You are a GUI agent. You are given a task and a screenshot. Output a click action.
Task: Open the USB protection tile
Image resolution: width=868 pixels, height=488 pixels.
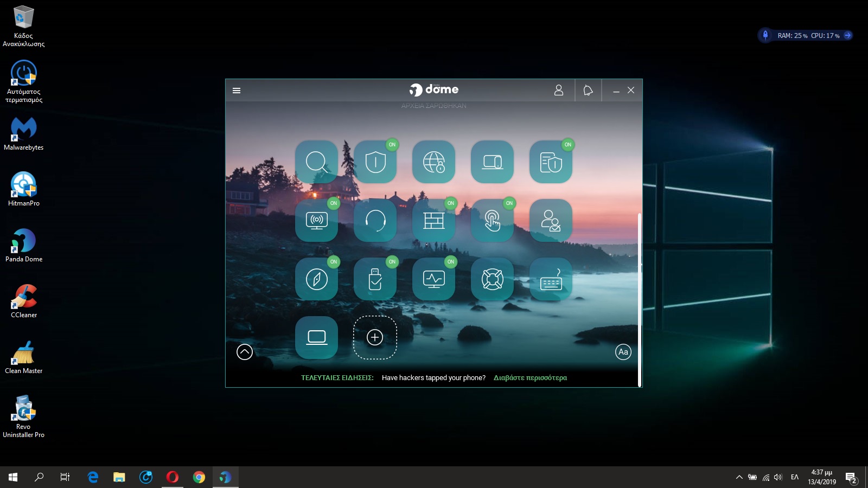(x=375, y=279)
